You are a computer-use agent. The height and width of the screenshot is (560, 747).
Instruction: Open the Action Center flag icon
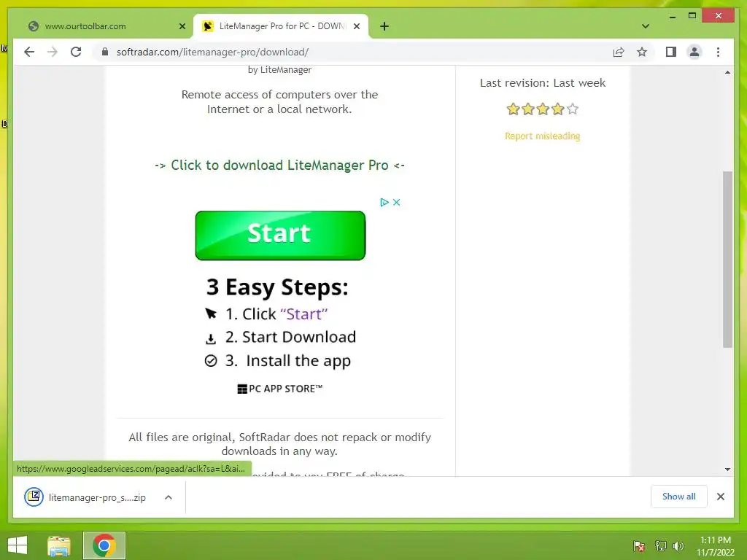[x=639, y=546]
